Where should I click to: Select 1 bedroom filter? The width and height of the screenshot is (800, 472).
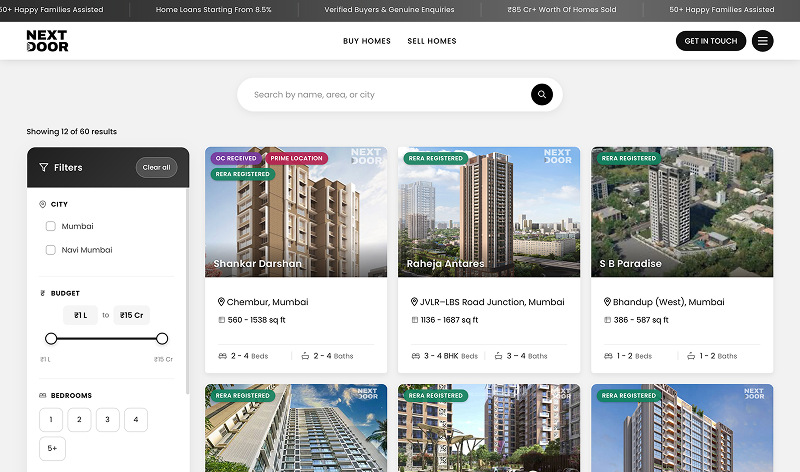coord(51,420)
